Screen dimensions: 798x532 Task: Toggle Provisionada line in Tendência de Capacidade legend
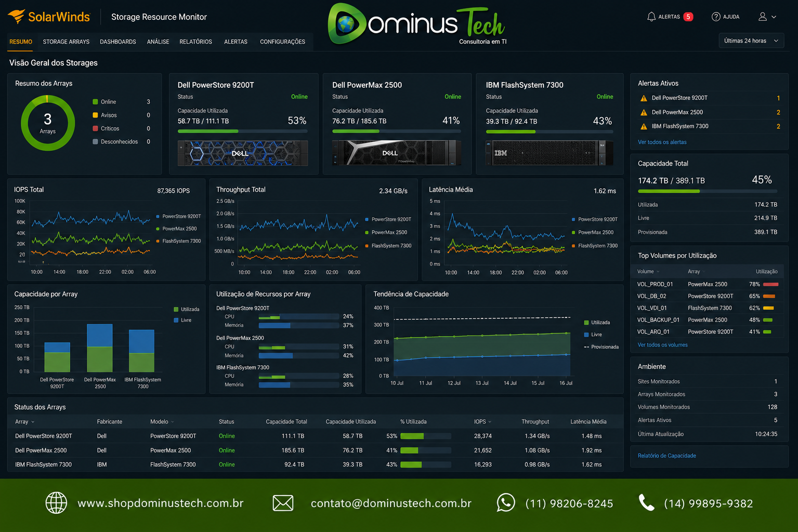(601, 347)
